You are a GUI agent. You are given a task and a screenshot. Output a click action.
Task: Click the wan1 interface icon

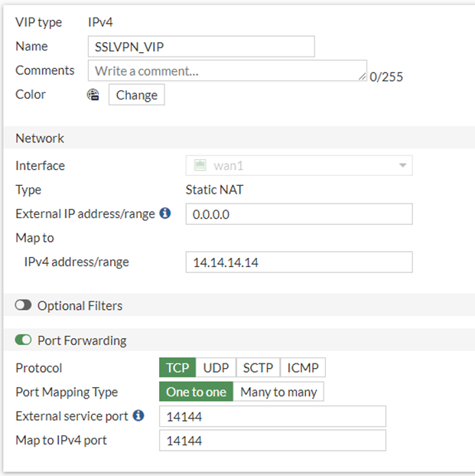(200, 165)
